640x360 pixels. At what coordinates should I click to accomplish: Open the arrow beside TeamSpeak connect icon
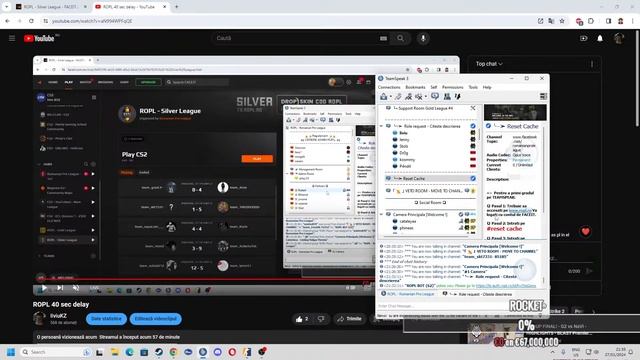(391, 97)
